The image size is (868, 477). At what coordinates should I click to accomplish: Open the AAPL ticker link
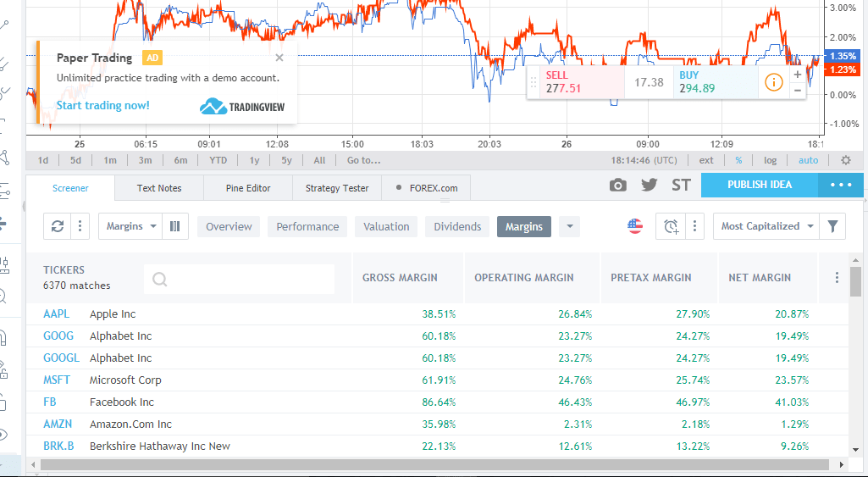(57, 313)
